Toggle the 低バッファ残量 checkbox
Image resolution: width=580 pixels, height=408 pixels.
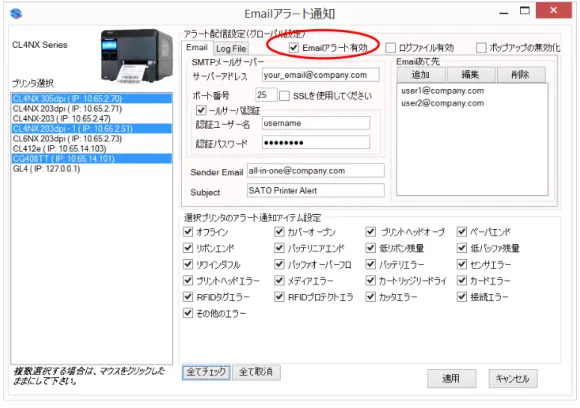point(462,248)
